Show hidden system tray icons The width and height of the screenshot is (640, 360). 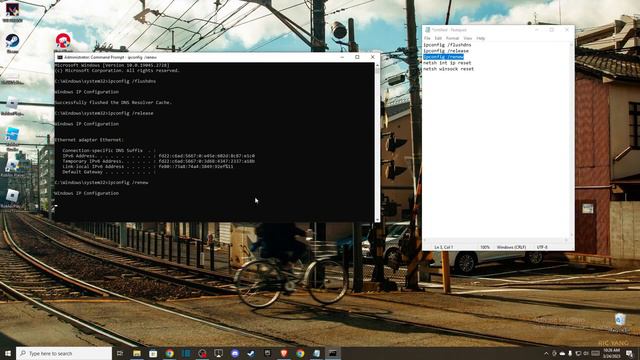click(546, 353)
